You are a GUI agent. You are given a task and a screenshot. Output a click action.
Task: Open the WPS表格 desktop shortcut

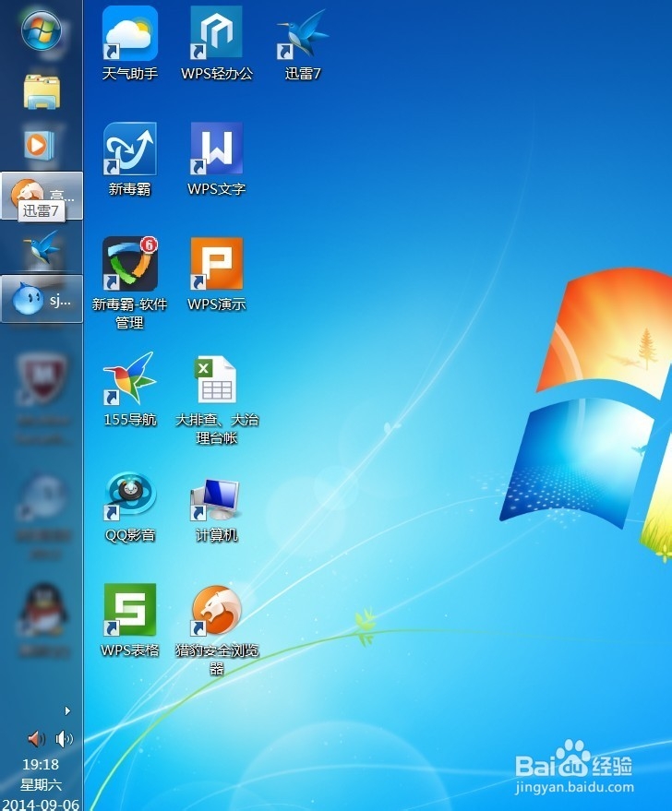(130, 621)
